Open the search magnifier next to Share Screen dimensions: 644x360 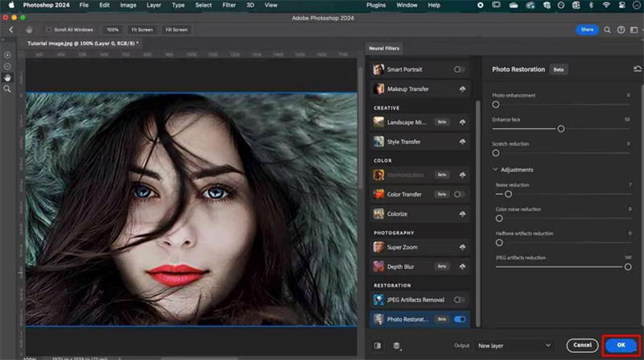click(609, 30)
